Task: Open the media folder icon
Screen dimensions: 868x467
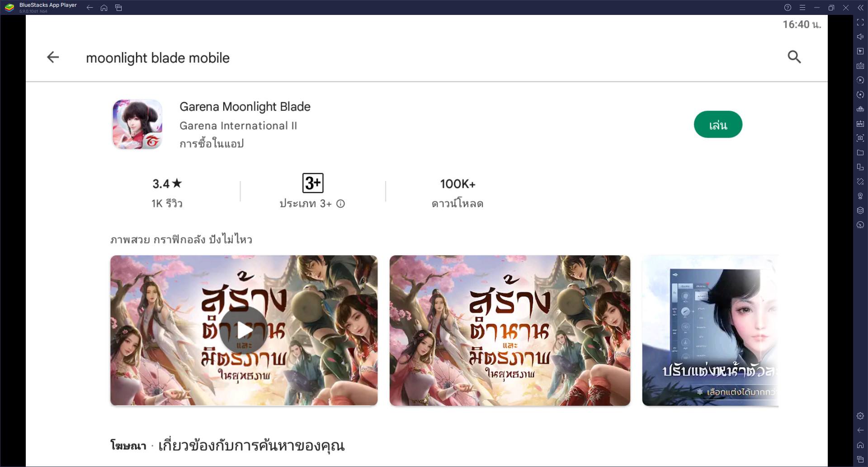Action: coord(860,152)
